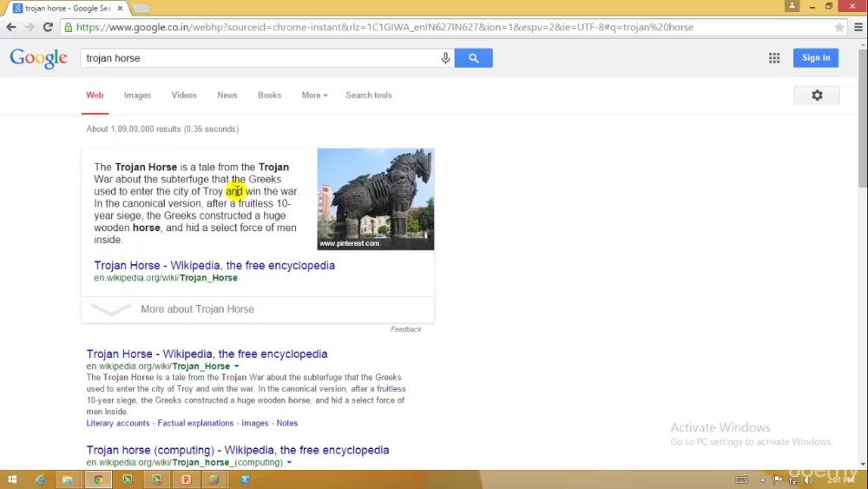Open File Explorer from the taskbar

pyautogui.click(x=68, y=479)
